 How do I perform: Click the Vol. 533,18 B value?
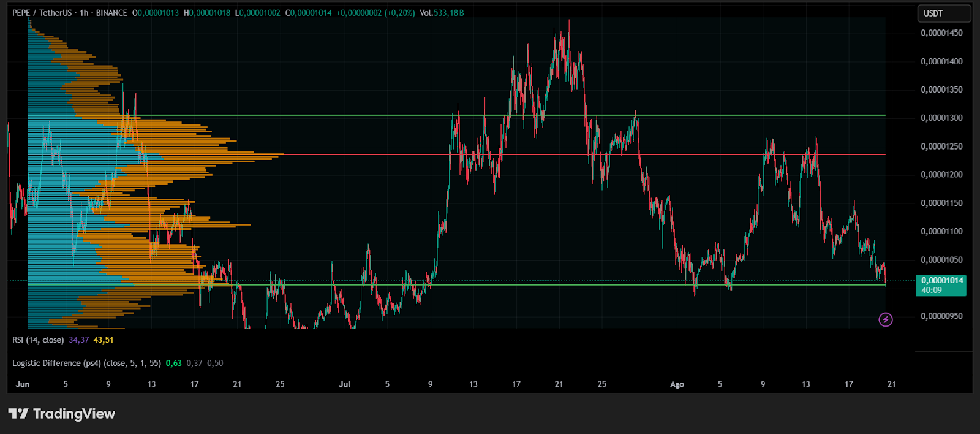pyautogui.click(x=442, y=13)
